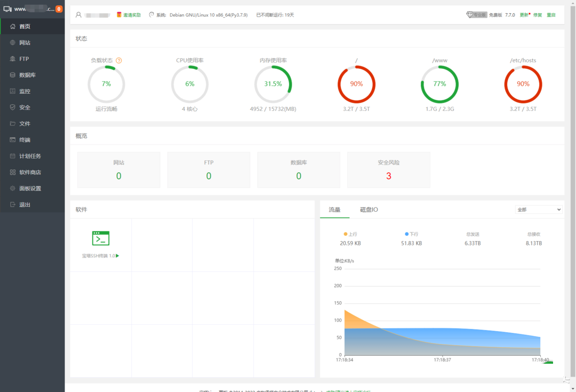This screenshot has width=576, height=392.
Task: Open the 安全风险 card showing 3
Action: (389, 170)
